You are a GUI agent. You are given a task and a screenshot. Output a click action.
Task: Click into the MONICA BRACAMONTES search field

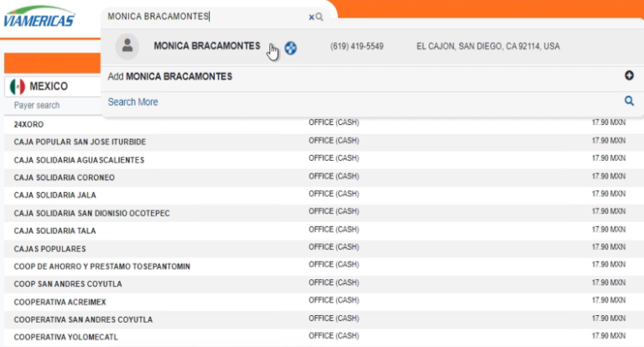click(205, 17)
